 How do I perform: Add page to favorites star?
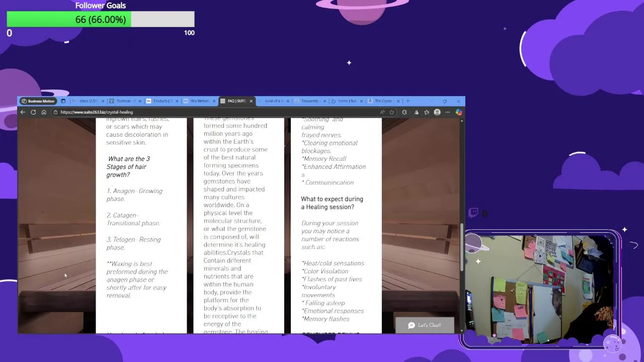point(392,112)
